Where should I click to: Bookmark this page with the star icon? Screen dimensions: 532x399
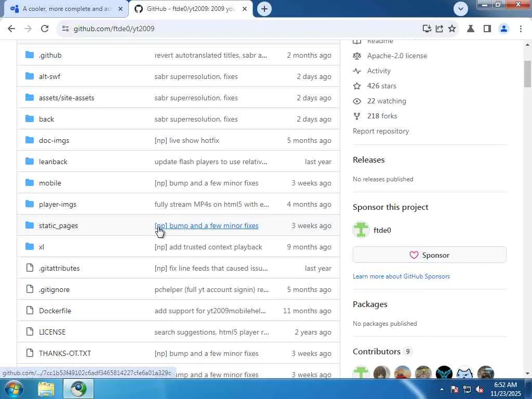tap(452, 29)
